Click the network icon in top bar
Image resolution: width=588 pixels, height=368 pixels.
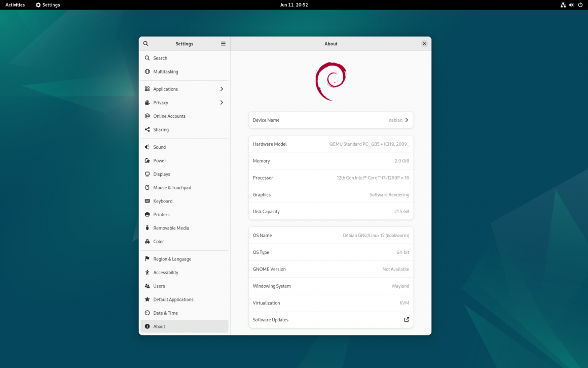coord(563,5)
